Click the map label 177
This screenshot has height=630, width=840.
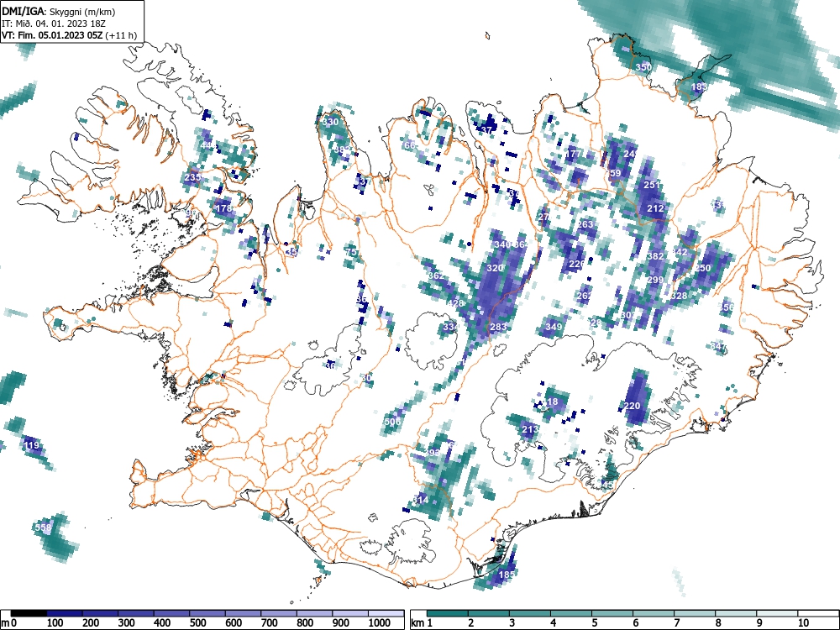573,154
